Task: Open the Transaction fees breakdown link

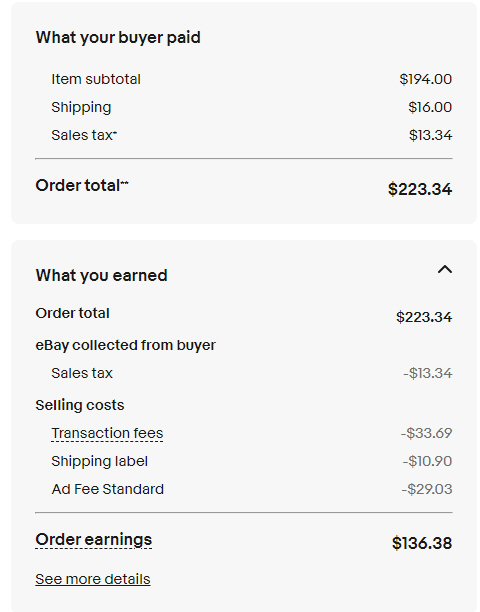Action: coord(107,433)
